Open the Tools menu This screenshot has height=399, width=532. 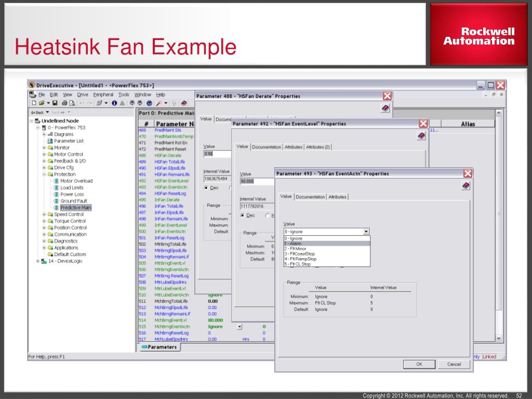124,95
